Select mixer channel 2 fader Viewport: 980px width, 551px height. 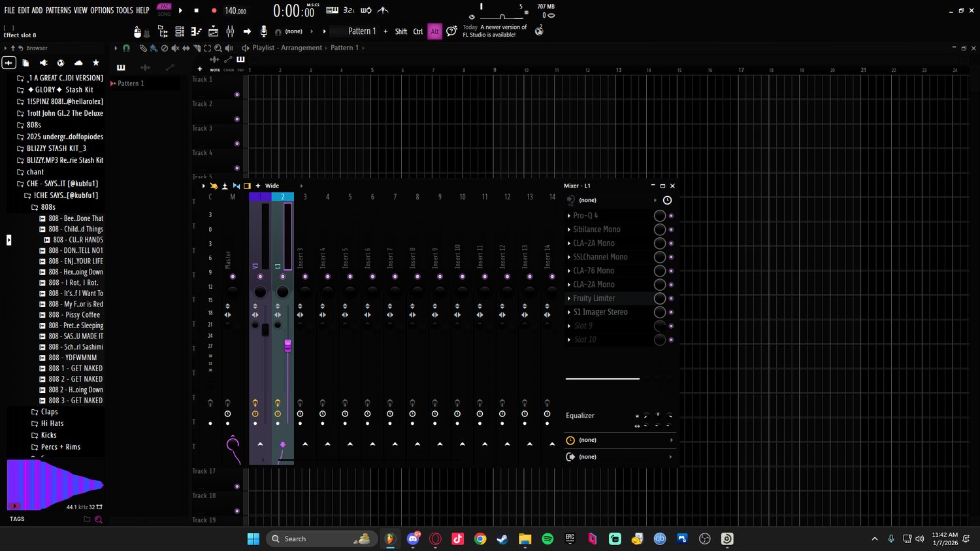[x=287, y=344]
